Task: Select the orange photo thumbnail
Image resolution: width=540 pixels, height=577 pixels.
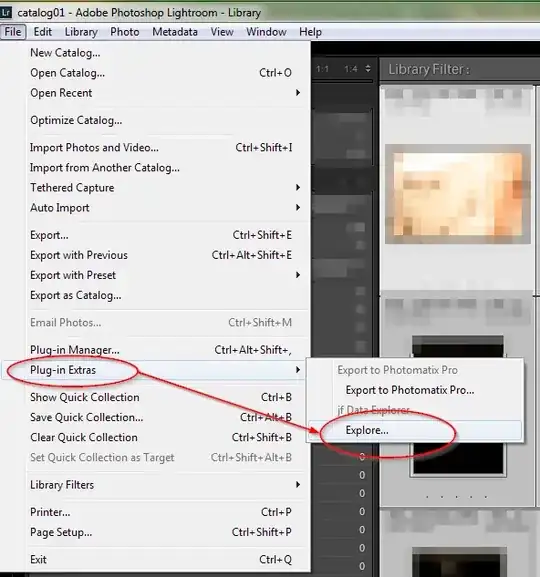Action: [458, 194]
